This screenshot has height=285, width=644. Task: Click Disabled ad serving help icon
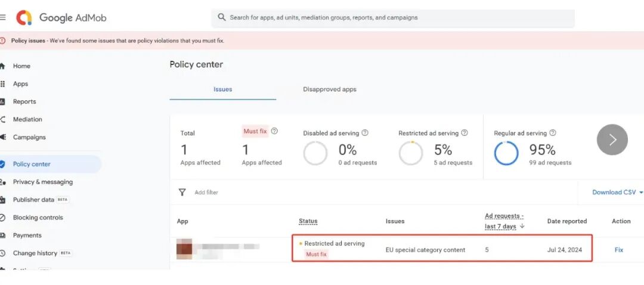pos(365,133)
